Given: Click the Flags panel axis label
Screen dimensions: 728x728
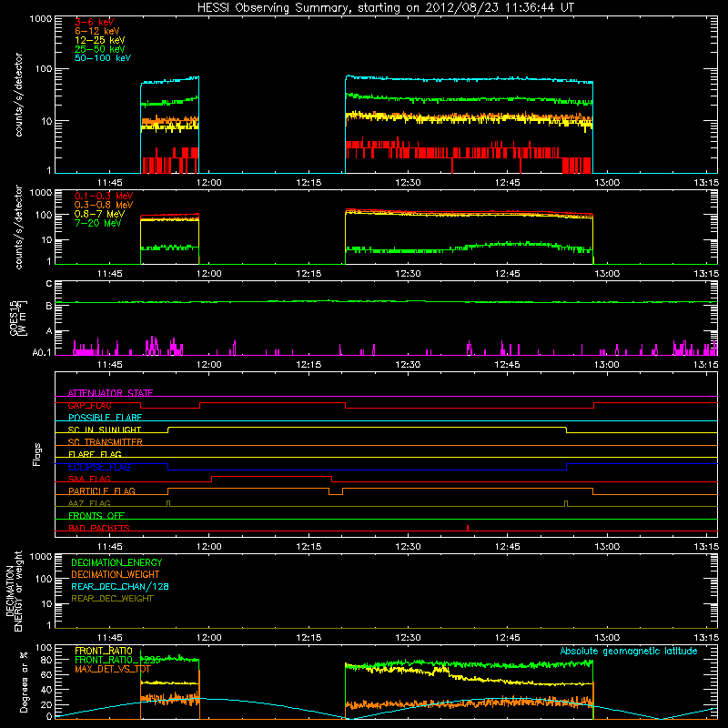Looking at the screenshot, I should [x=37, y=454].
